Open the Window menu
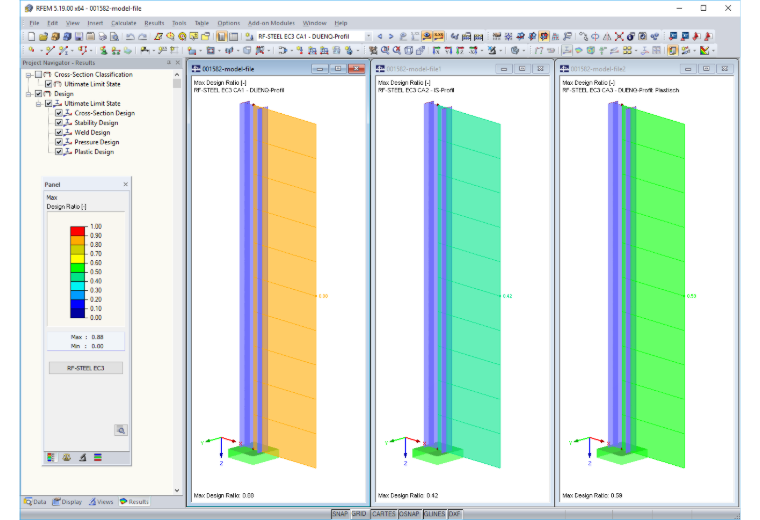Screen dimensions: 760x520 tap(315, 23)
